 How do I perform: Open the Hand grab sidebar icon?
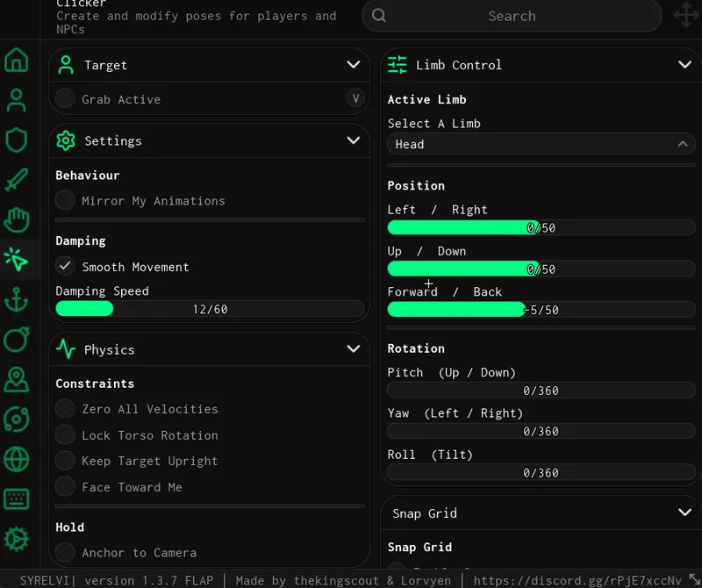[x=17, y=219]
